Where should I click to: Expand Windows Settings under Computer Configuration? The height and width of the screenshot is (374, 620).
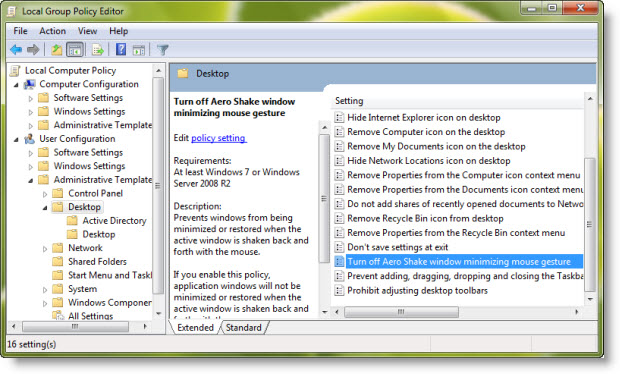tap(30, 112)
